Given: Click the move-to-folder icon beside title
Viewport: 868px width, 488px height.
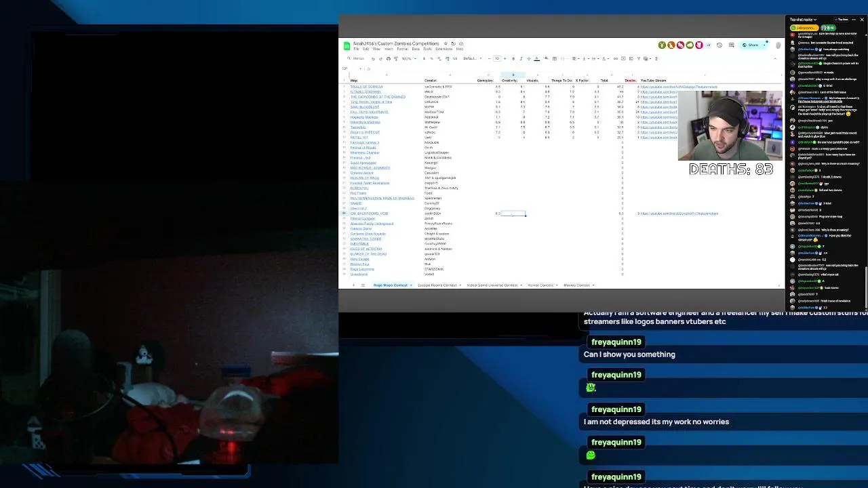Looking at the screenshot, I should tap(454, 43).
